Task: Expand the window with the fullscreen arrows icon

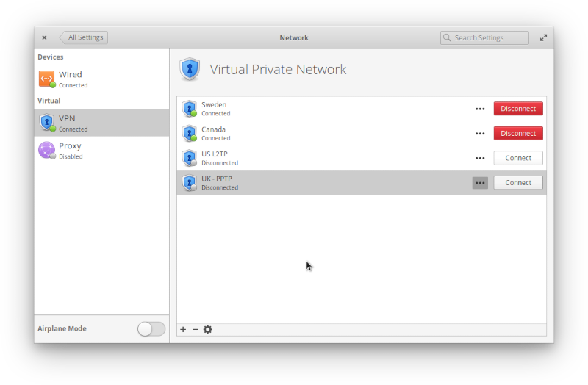Action: point(543,38)
